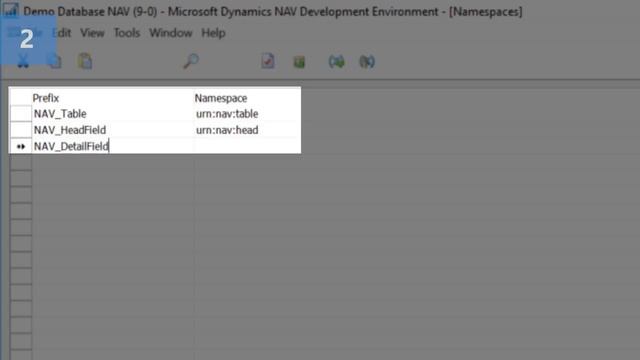This screenshot has width=640, height=360.
Task: Click the green square toolbar icon
Action: pos(299,62)
